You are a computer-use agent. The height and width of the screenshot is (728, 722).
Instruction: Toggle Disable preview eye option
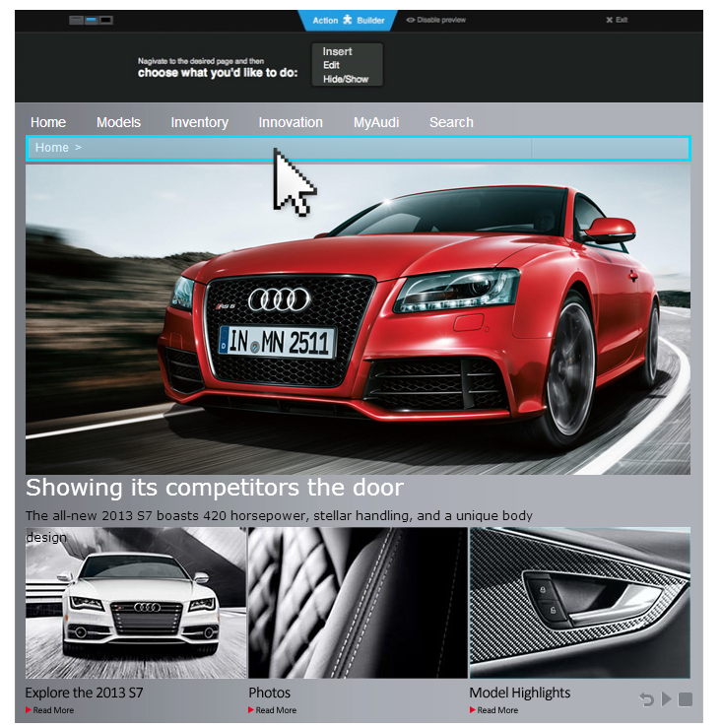tap(436, 20)
